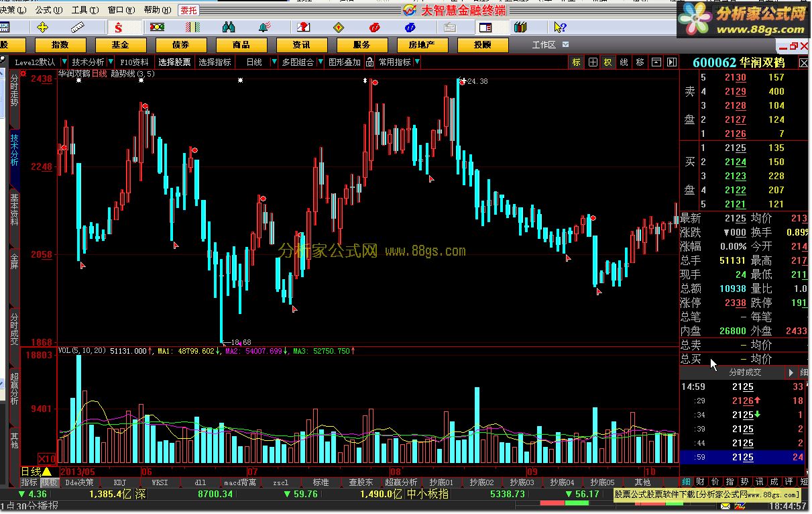Click the yellow four-arrow move icon
The width and height of the screenshot is (812, 514).
[x=43, y=28]
